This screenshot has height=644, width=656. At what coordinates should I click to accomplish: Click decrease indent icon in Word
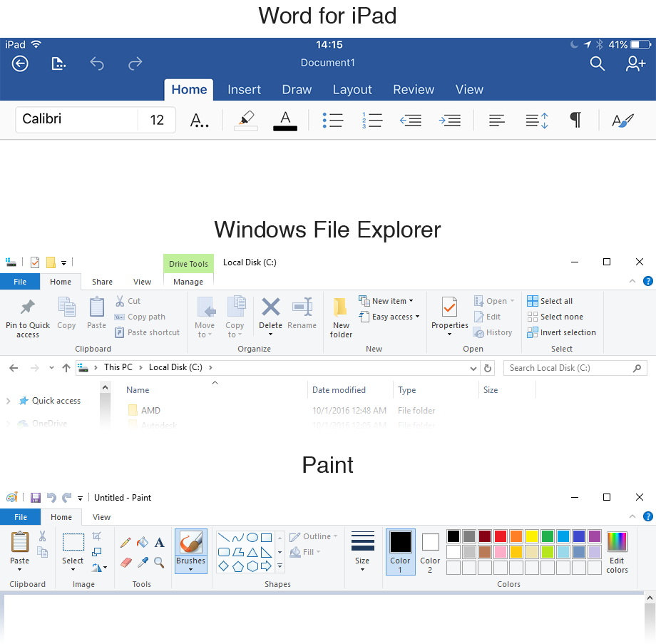click(x=411, y=121)
